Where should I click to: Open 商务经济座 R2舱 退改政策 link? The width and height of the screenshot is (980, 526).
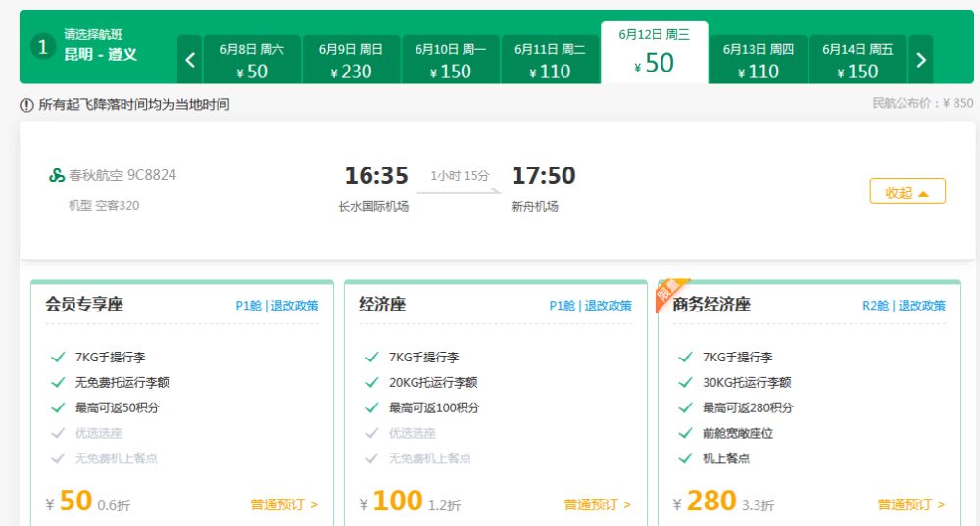(904, 306)
